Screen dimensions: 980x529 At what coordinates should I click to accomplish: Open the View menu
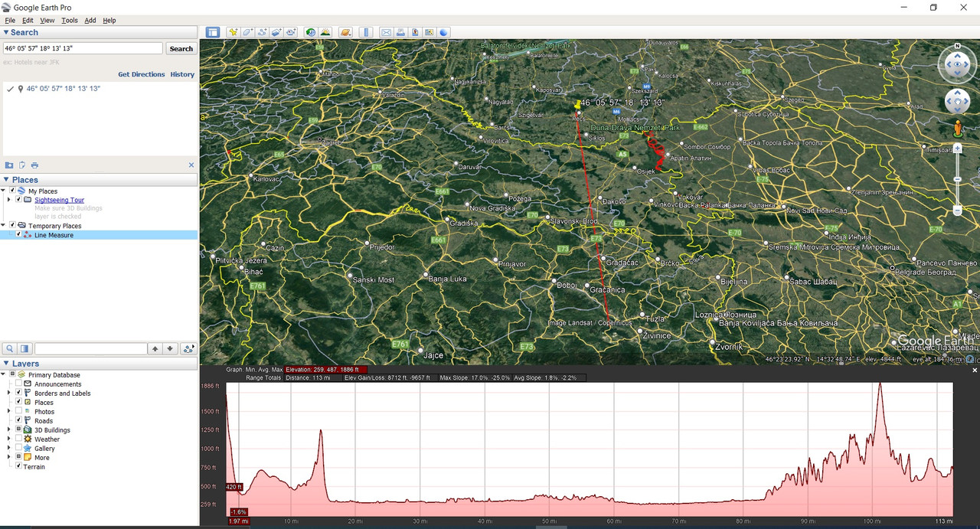click(47, 21)
